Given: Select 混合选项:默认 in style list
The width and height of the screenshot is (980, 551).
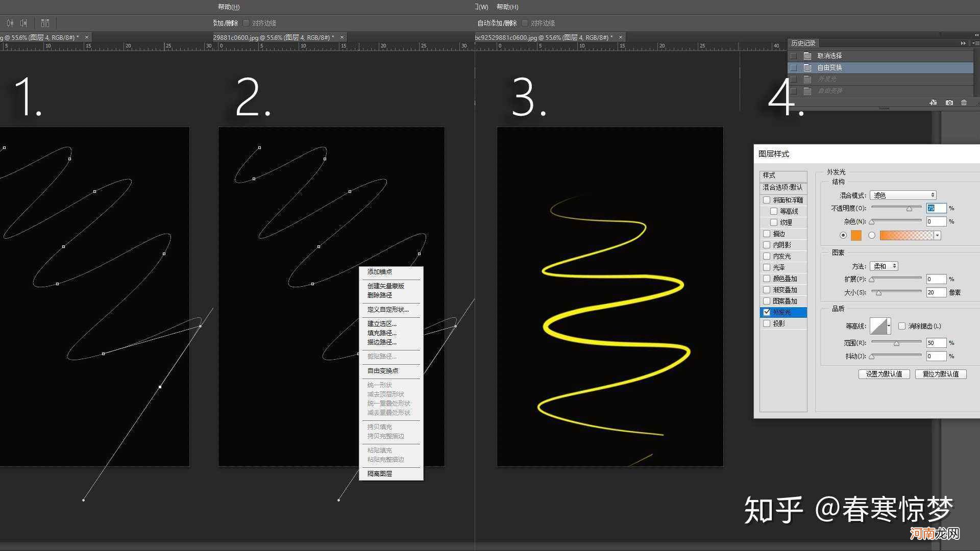Looking at the screenshot, I should click(x=783, y=188).
